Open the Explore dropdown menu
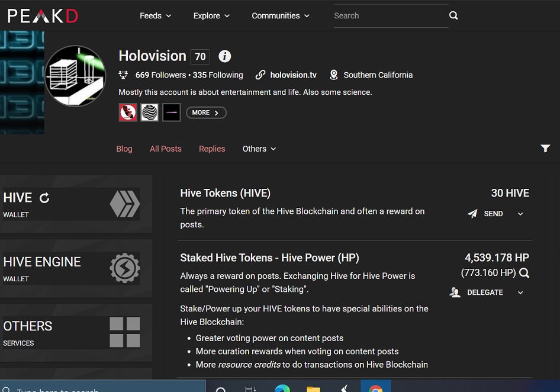 (211, 16)
